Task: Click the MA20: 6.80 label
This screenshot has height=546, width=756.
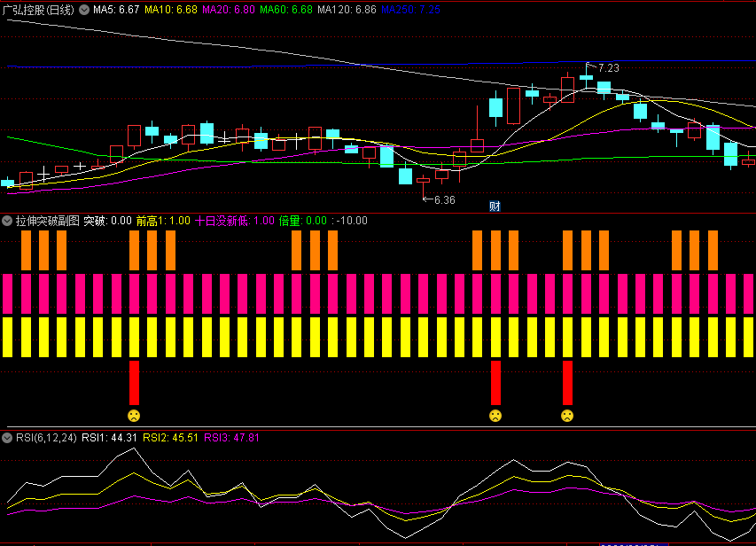Action: tap(229, 10)
